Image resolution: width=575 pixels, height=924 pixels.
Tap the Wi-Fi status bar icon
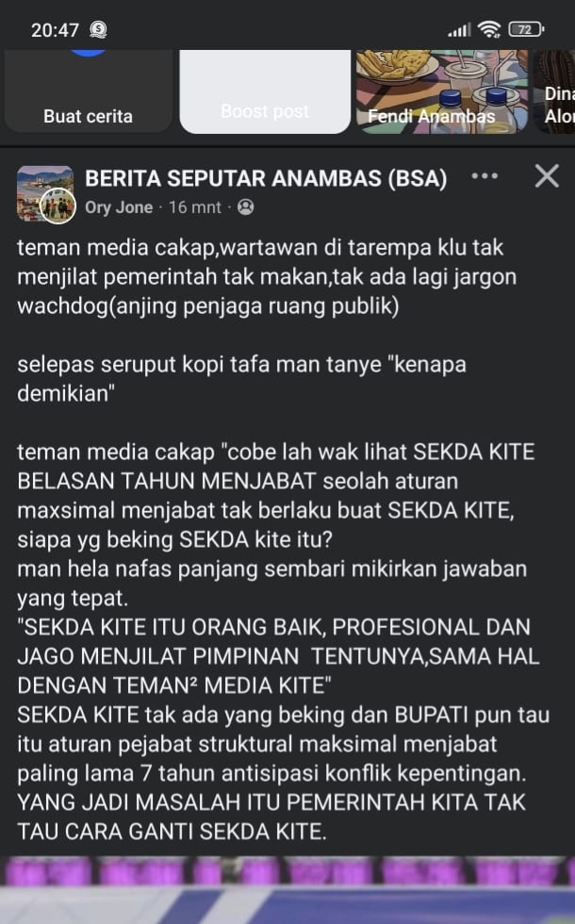click(x=489, y=29)
